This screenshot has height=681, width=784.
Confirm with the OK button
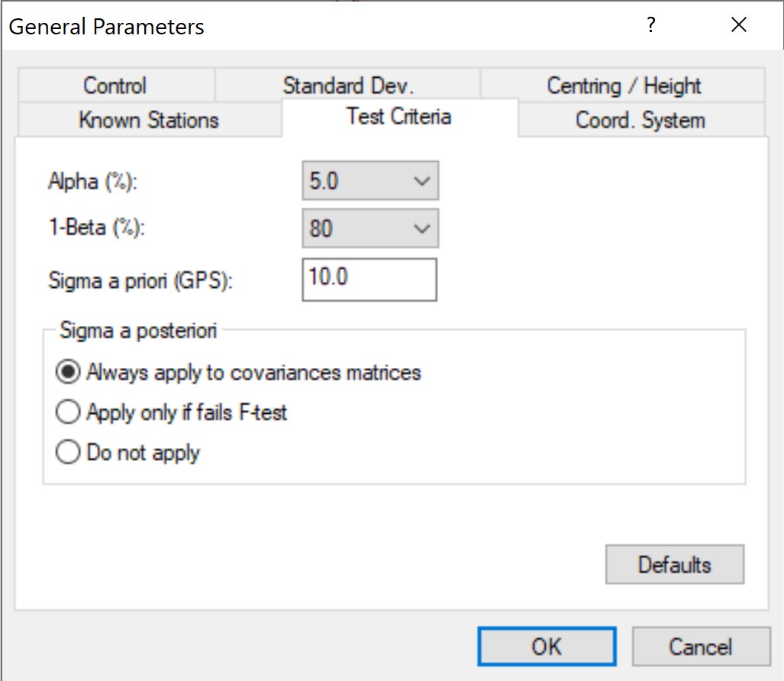click(547, 647)
